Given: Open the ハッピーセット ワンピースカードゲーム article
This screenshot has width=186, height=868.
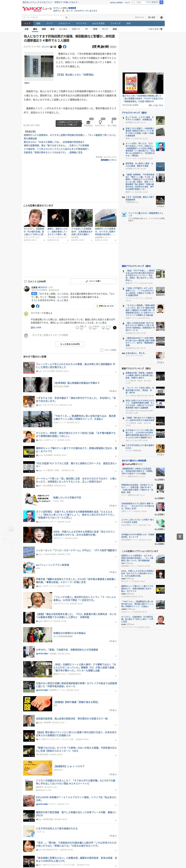Looking at the screenshot, I should (76, 550).
